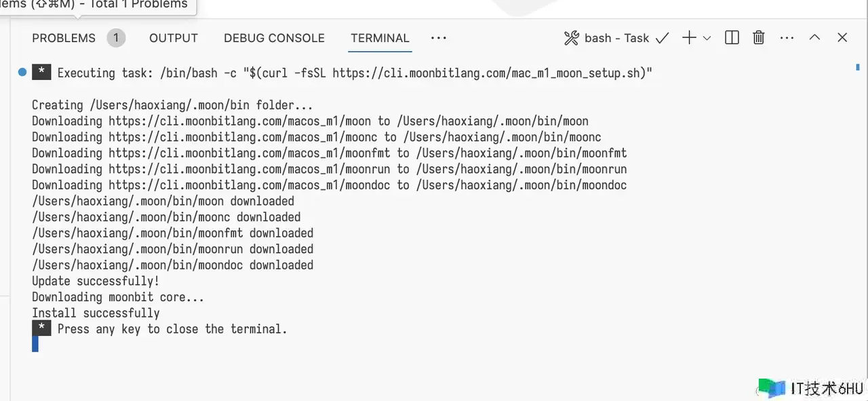The image size is (868, 401).
Task: Maximize panel with the up chevron
Action: click(x=814, y=38)
